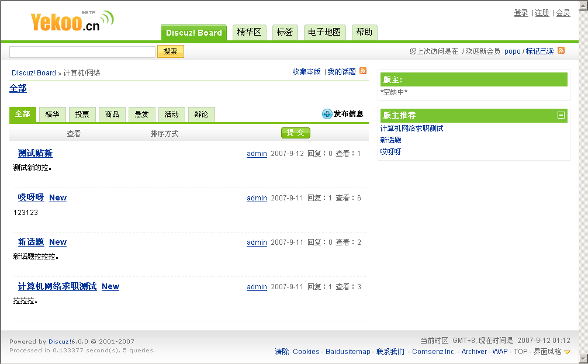Image resolution: width=588 pixels, height=364 pixels.
Task: Click admin author of 新话题 thread
Action: [257, 242]
